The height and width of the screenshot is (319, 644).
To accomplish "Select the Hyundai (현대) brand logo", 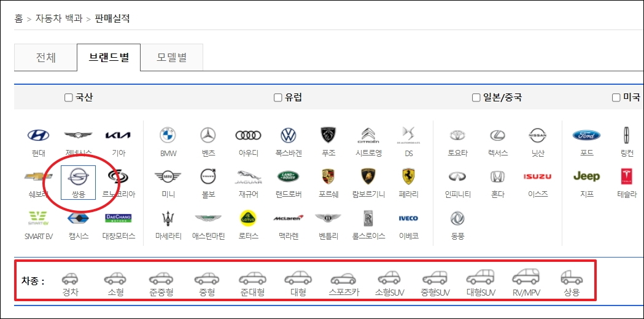I will coord(38,135).
